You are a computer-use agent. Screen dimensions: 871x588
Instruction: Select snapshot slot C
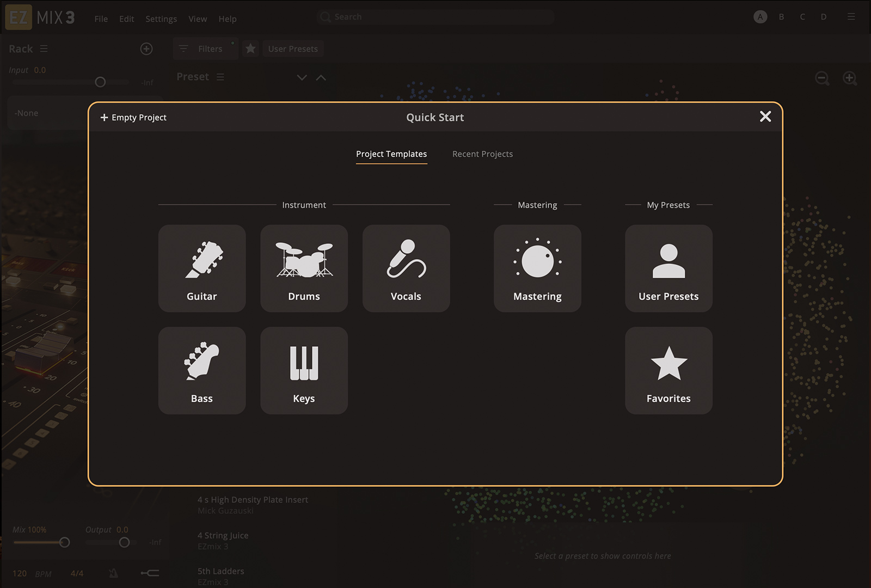(802, 17)
